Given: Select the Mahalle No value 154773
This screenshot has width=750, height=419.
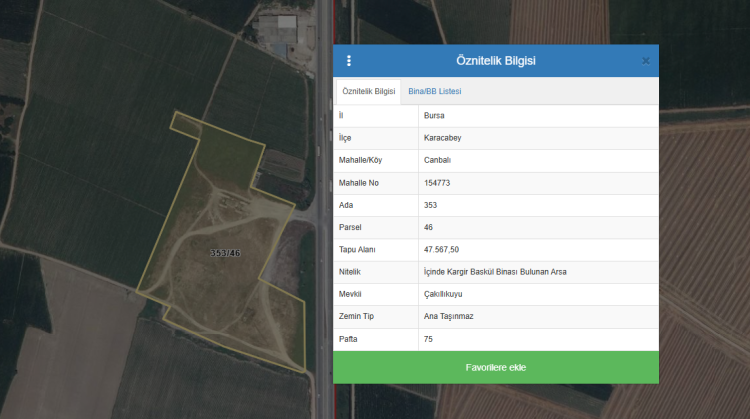Looking at the screenshot, I should [438, 183].
